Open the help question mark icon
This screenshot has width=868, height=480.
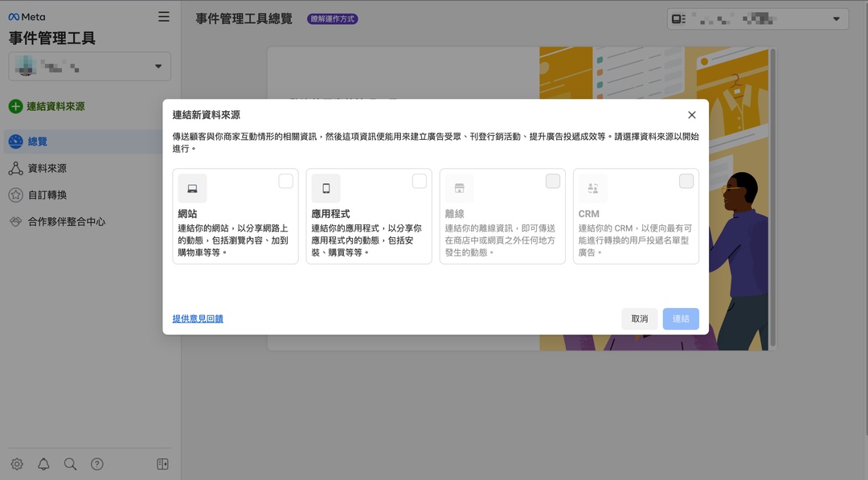pyautogui.click(x=97, y=464)
